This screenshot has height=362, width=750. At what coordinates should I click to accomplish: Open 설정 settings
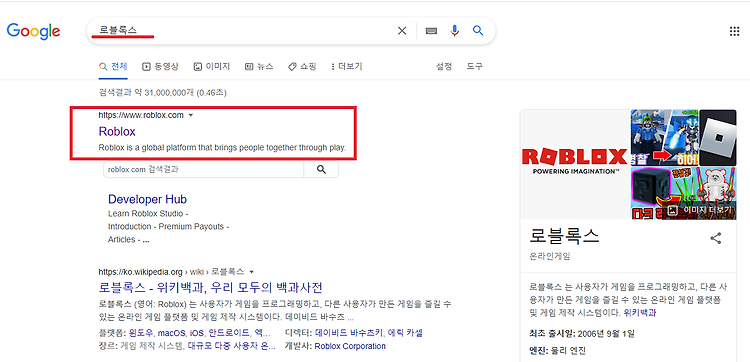pyautogui.click(x=443, y=66)
